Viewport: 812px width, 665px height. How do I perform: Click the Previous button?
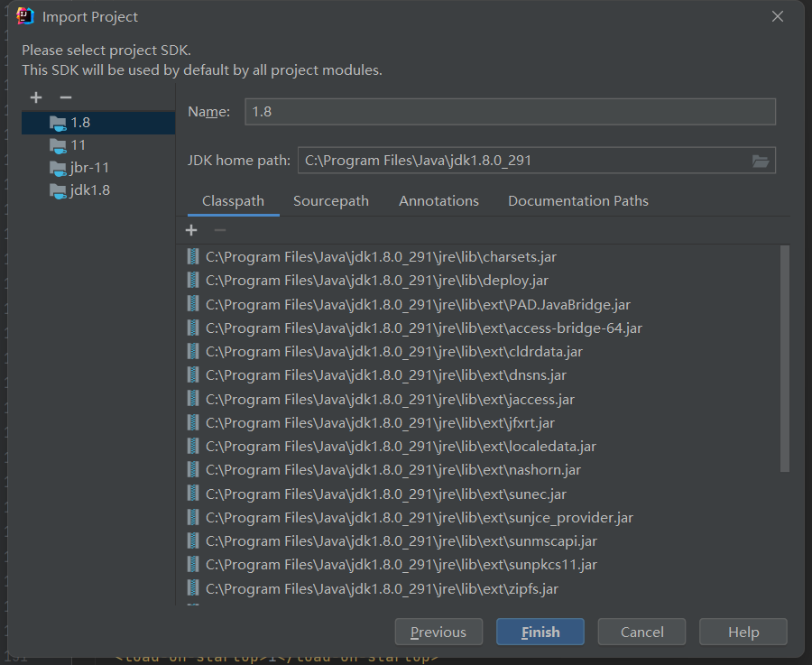pyautogui.click(x=438, y=632)
